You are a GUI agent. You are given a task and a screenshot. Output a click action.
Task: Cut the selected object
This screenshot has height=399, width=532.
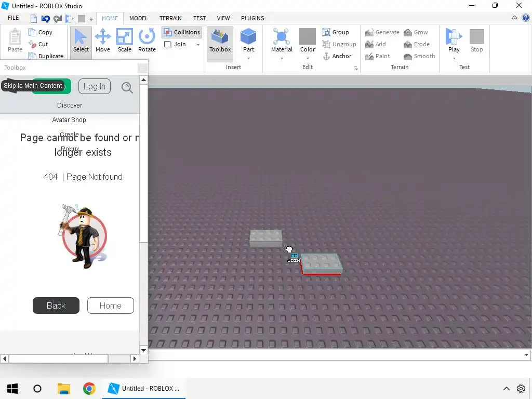(38, 44)
